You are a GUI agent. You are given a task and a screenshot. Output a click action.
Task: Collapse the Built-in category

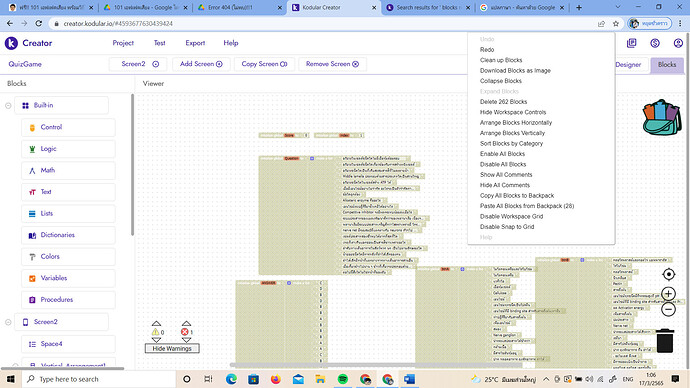8,106
